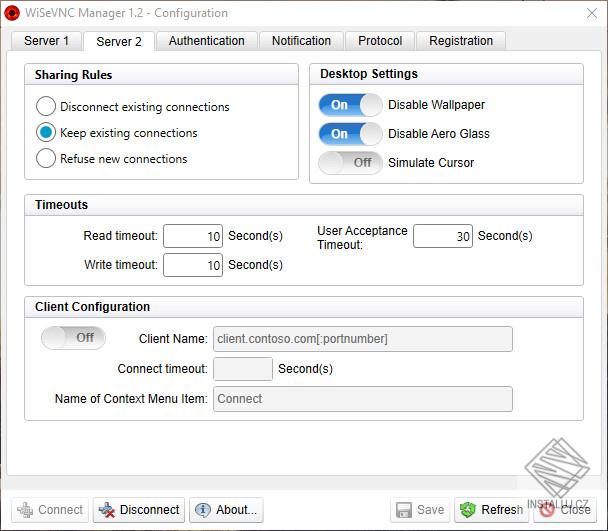Click the Connect button icon at bottom left
The image size is (608, 531).
(25, 510)
